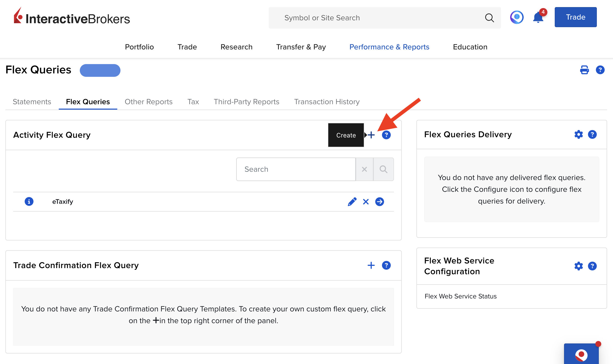613x364 pixels.
Task: Open the notifications bell
Action: pos(538,17)
